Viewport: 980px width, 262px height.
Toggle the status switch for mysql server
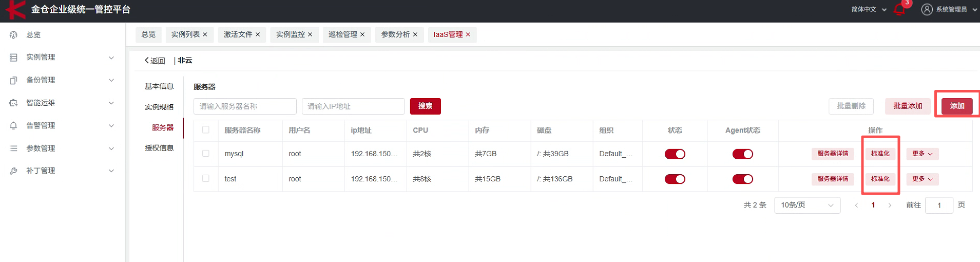coord(675,154)
